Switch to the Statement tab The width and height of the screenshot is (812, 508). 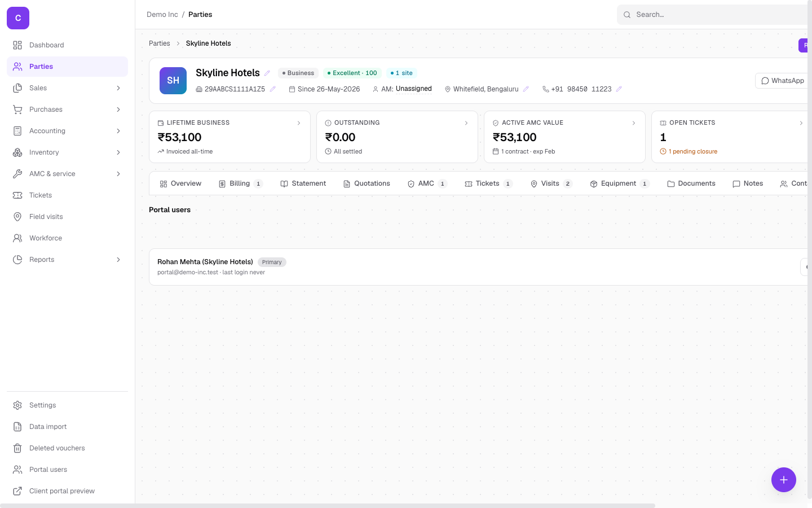point(303,183)
